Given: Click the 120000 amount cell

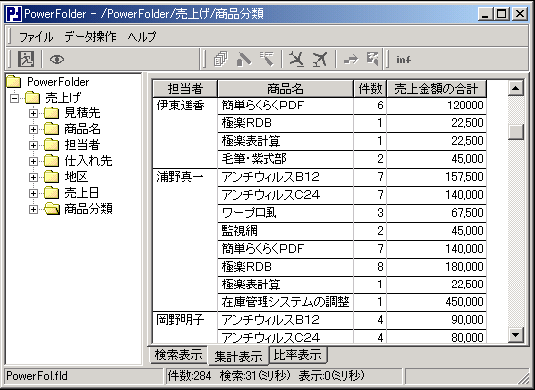Looking at the screenshot, I should point(436,105).
